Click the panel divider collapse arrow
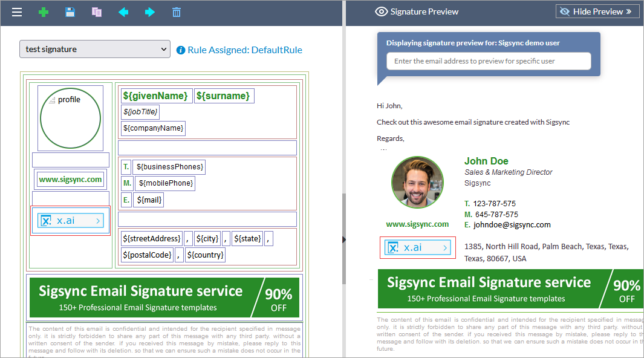Viewport: 644px width, 358px height. [x=344, y=239]
